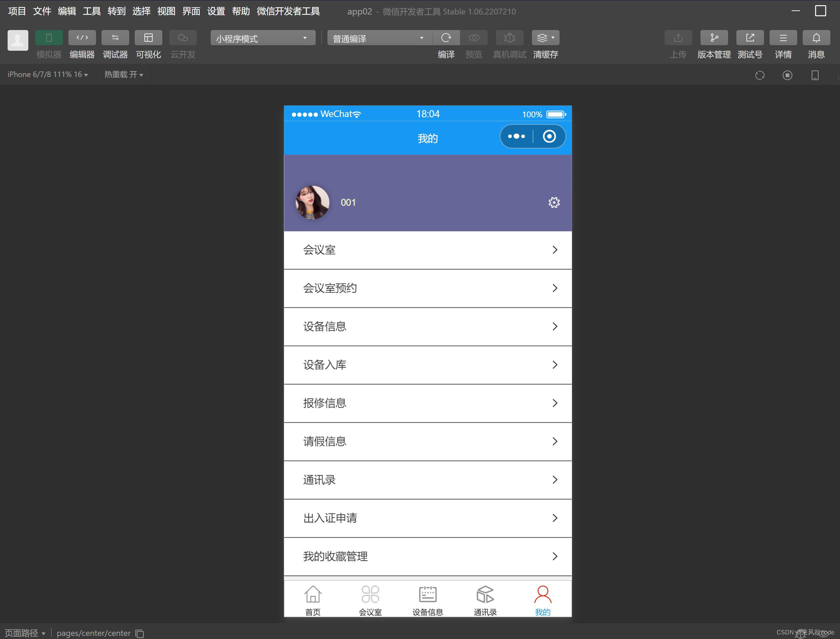The height and width of the screenshot is (639, 840).
Task: Tap the settings gear on profile banner
Action: click(554, 202)
